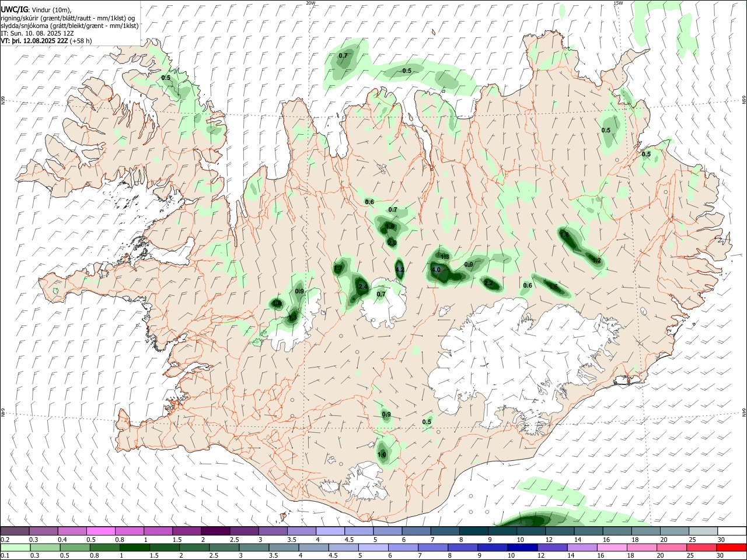The width and height of the screenshot is (747, 560).
Task: Click the 0.9 value immediately right of the 4.0 cell
Action: click(469, 265)
